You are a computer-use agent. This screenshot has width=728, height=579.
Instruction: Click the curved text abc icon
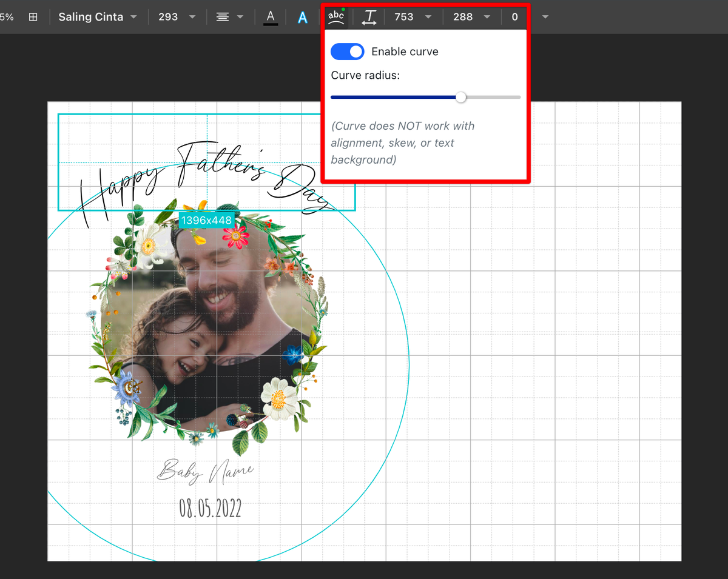pos(335,17)
